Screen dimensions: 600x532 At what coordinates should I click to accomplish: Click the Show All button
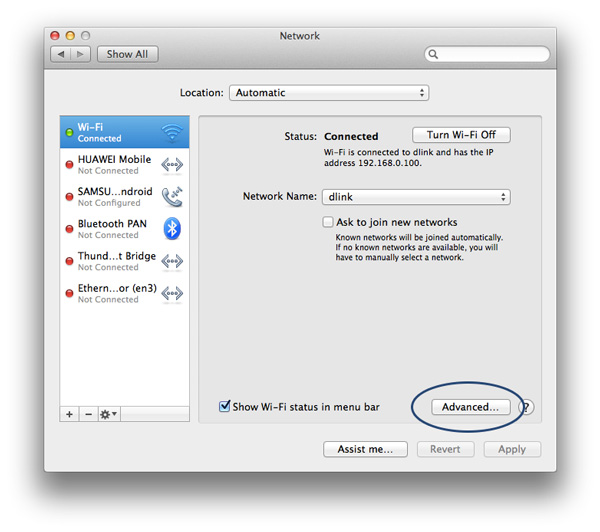[x=127, y=54]
